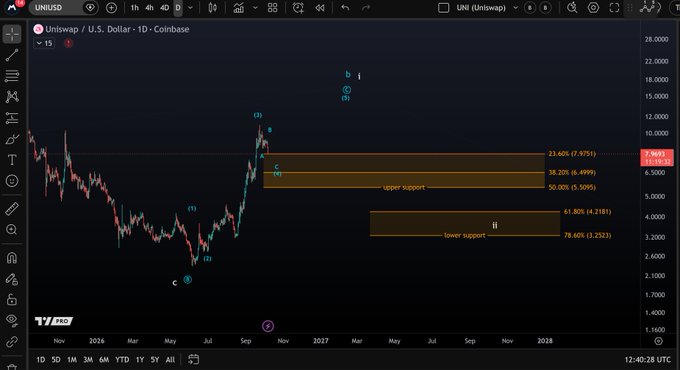The image size is (680, 370).
Task: Set date range to 1Y
Action: (140, 360)
